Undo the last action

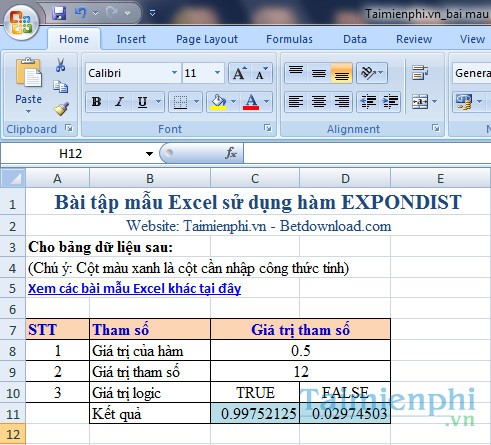80,13
